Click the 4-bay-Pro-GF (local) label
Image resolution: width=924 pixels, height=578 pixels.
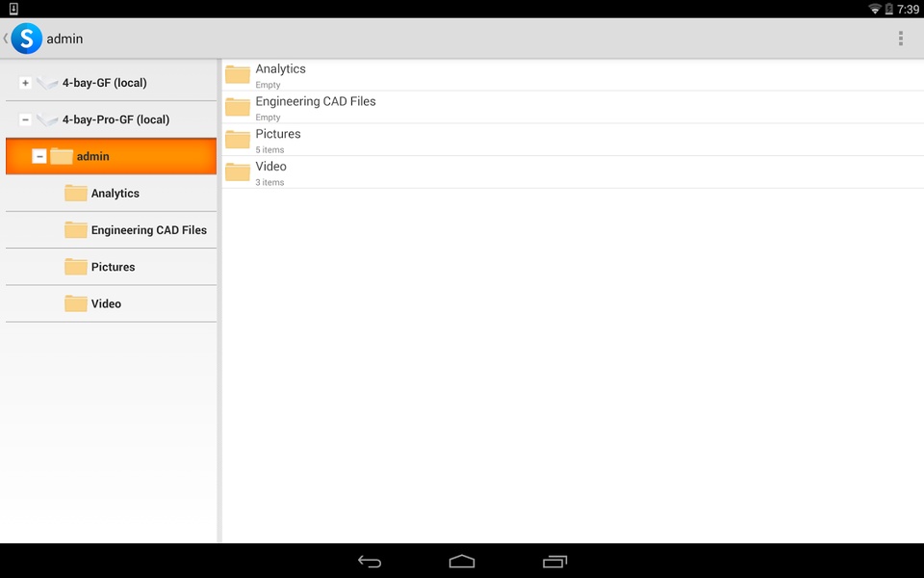(x=116, y=119)
